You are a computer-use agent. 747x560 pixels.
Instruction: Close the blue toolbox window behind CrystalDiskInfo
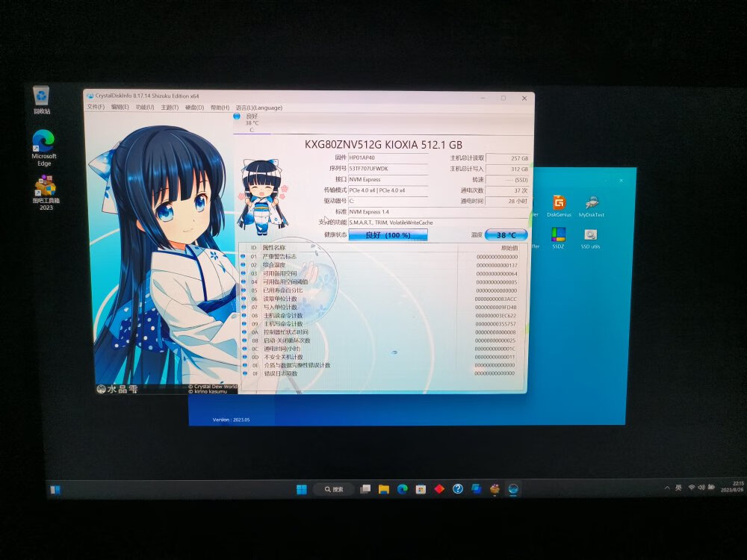621,181
